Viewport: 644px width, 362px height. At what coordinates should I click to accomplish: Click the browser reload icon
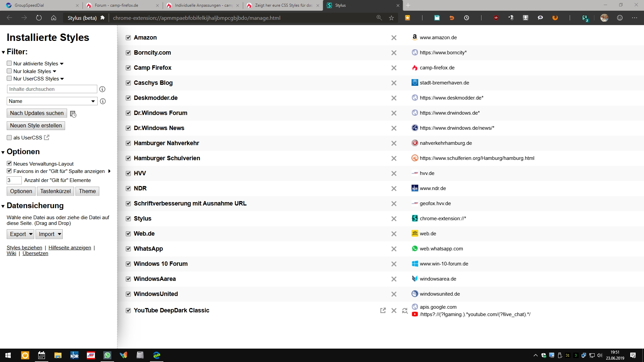(39, 18)
